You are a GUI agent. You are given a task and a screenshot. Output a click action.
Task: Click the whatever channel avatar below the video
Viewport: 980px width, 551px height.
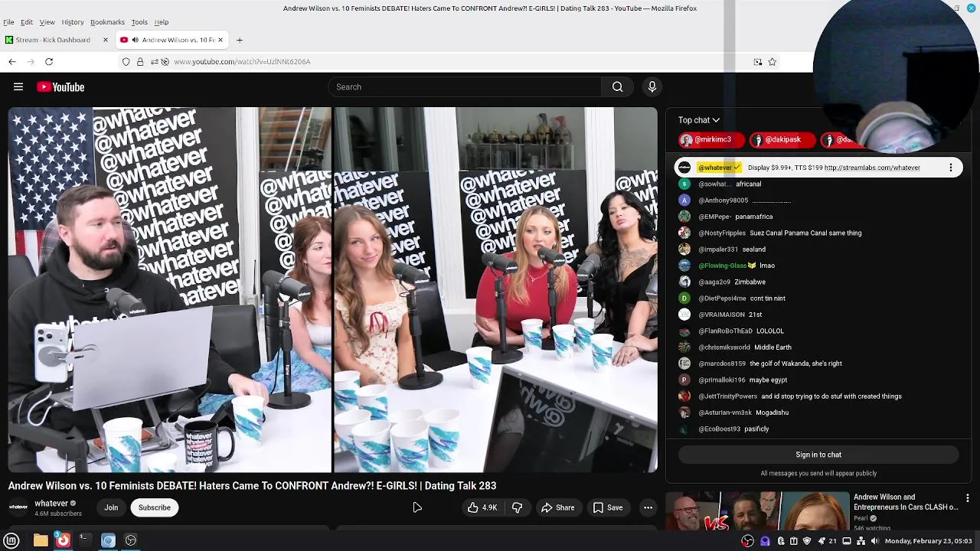[x=18, y=507]
